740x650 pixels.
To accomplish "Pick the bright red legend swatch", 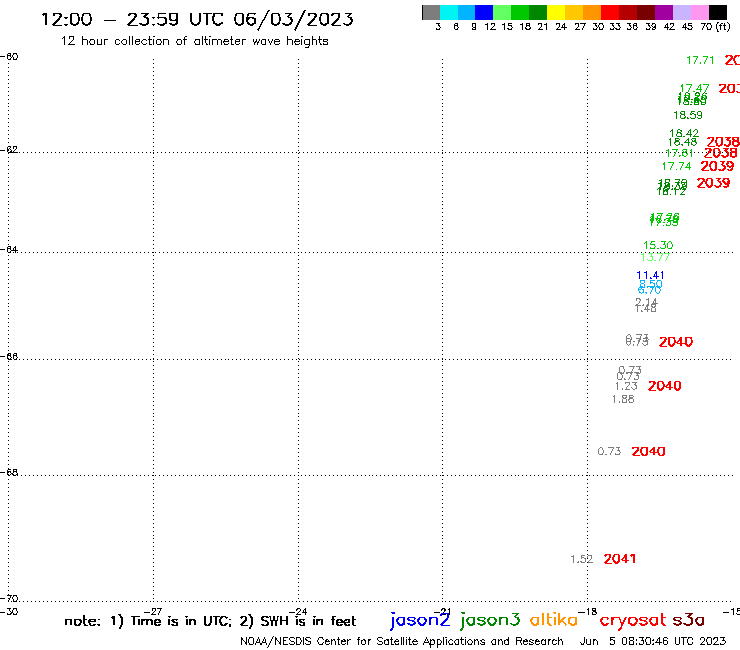I will tap(610, 12).
